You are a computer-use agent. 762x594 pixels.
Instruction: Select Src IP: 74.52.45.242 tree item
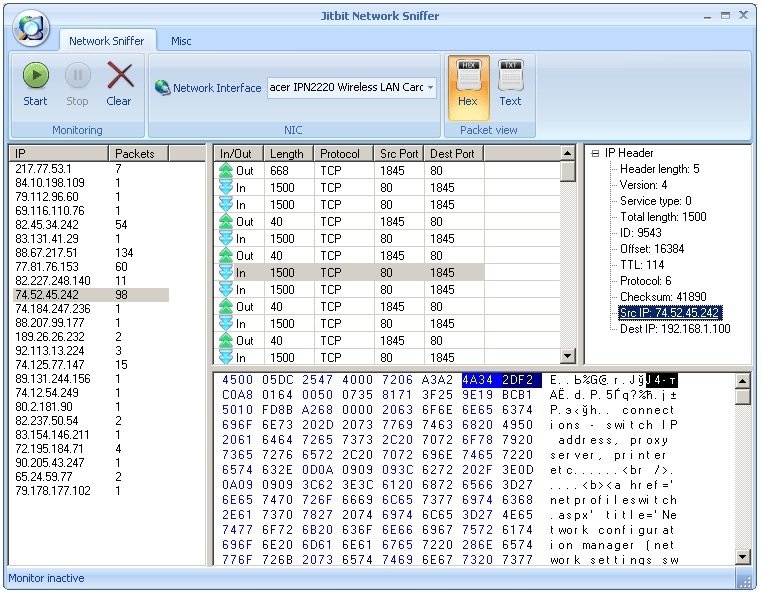[670, 313]
